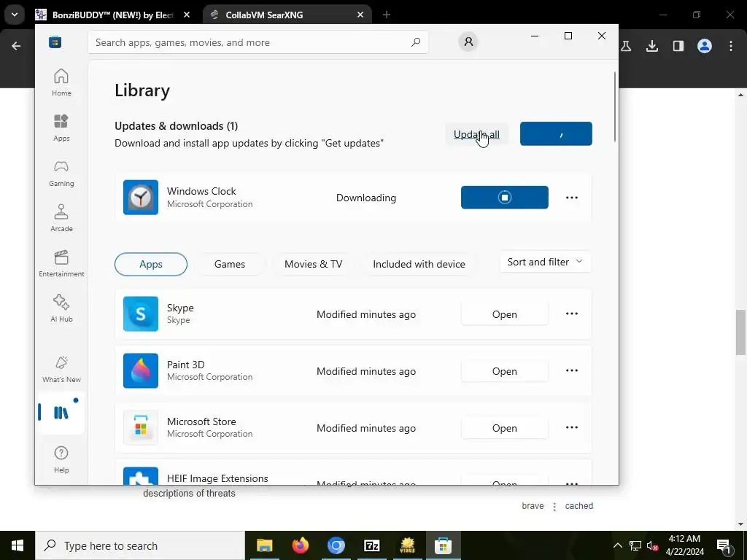Click the Update all button

click(x=476, y=134)
